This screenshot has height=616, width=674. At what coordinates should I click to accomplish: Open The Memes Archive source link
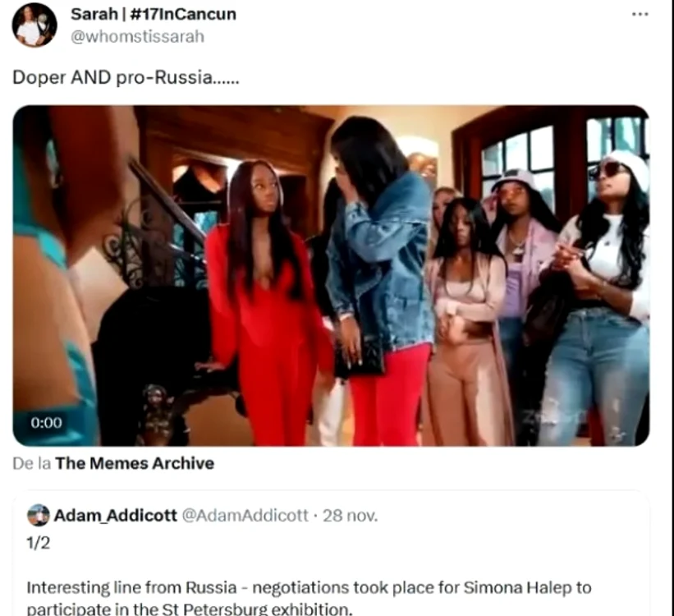pos(135,463)
